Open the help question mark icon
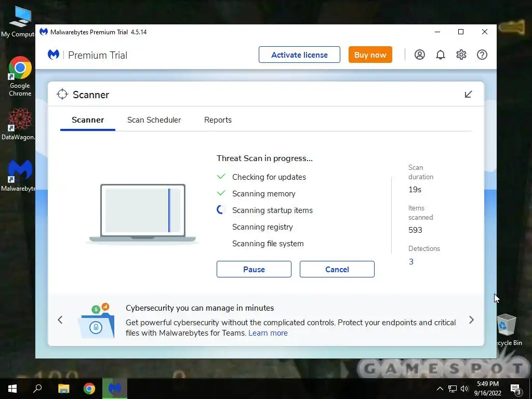This screenshot has height=399, width=532. [x=482, y=55]
